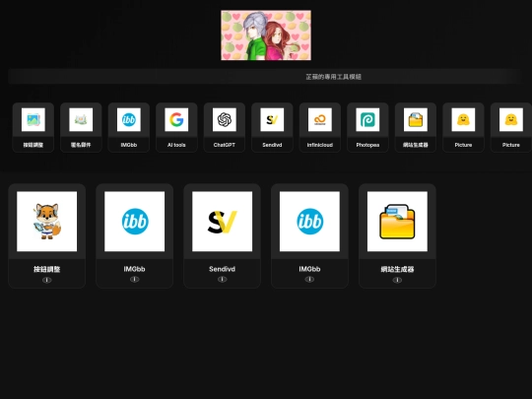Launch the ChatGPT knot logo icon
Viewport: 532px width, 399px height.
coord(225,119)
